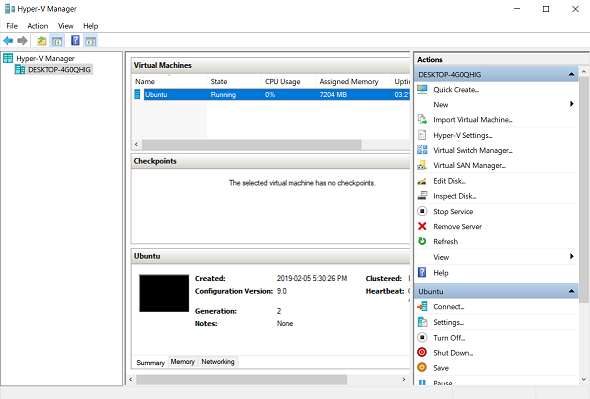590x399 pixels.
Task: Click the red X Remove Server icon
Action: 422,226
